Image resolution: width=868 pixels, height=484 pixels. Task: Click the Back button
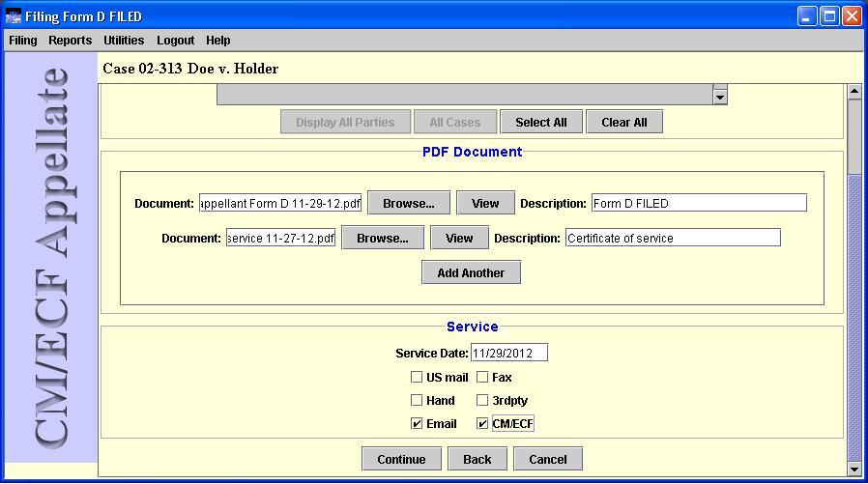point(477,459)
